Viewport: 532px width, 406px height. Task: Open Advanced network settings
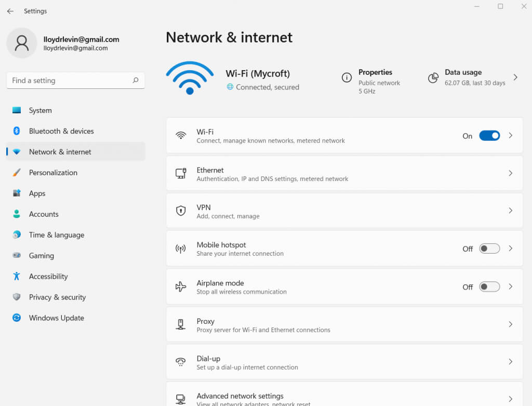click(x=240, y=396)
